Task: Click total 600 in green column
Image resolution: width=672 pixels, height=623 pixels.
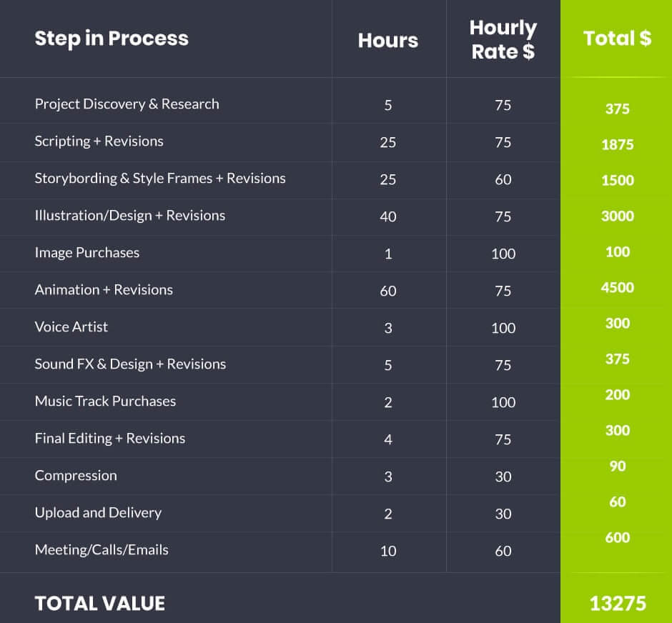Action: [618, 538]
